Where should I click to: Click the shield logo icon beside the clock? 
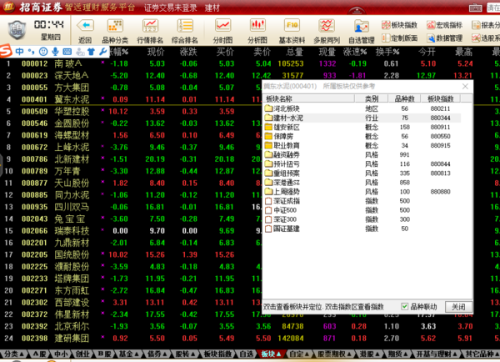coord(17,30)
